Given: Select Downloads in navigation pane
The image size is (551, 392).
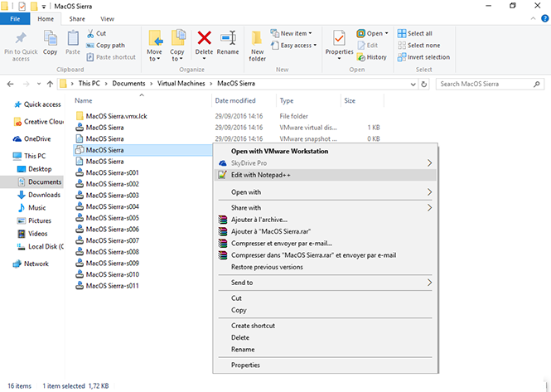Looking at the screenshot, I should (x=39, y=195).
